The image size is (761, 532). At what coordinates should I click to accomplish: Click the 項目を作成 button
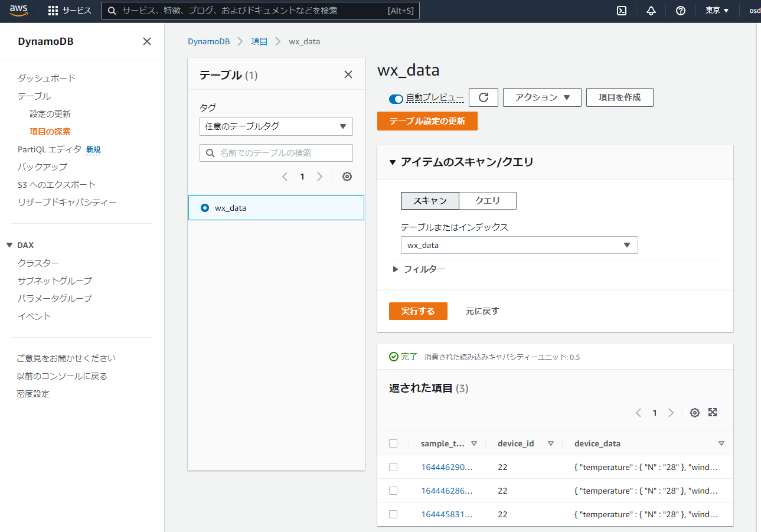click(619, 97)
